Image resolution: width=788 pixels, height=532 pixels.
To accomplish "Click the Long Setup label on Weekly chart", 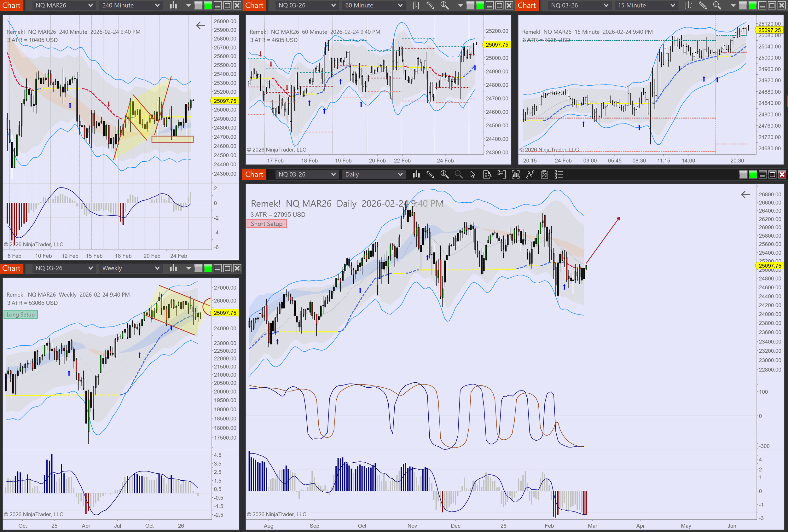I will pyautogui.click(x=21, y=315).
